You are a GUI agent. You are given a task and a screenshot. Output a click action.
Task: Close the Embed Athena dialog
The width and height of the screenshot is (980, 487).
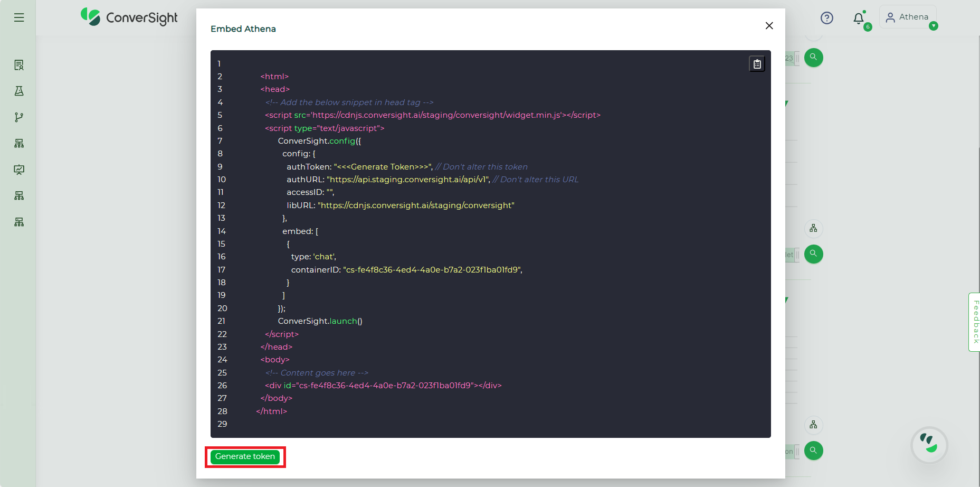tap(769, 25)
